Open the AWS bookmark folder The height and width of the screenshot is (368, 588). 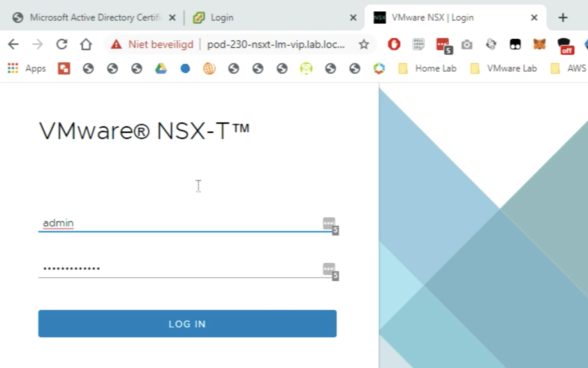569,69
